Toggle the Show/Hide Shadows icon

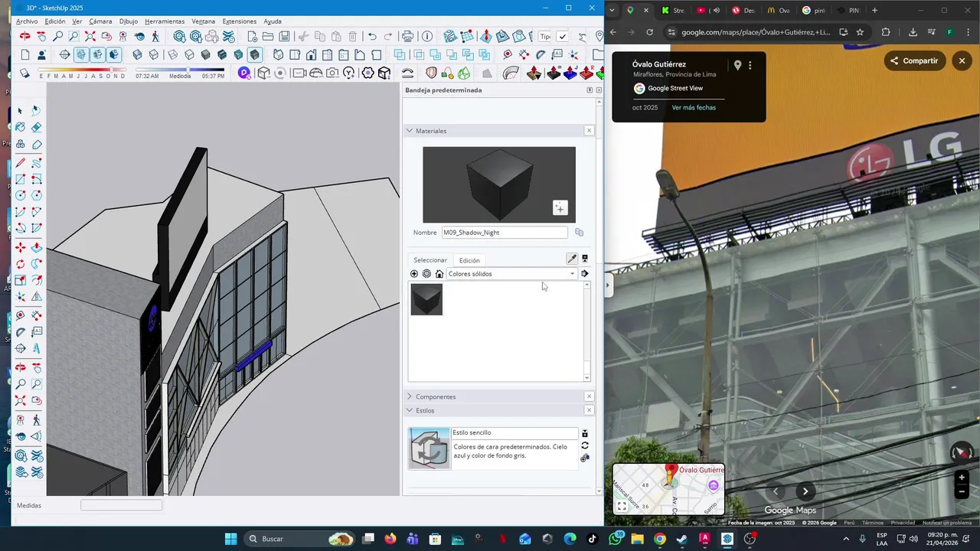coord(24,73)
